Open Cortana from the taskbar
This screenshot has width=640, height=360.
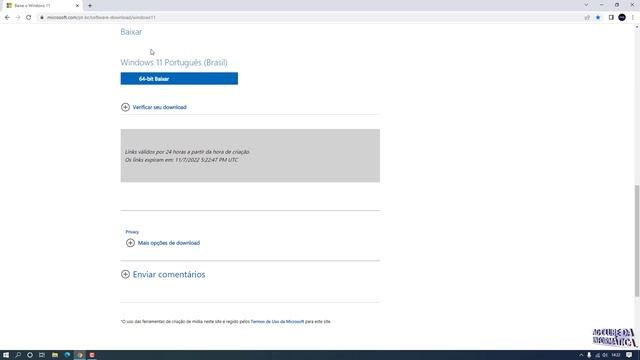point(30,355)
